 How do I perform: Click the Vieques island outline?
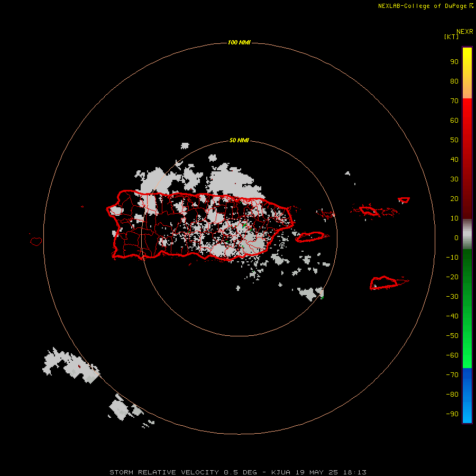coord(312,236)
